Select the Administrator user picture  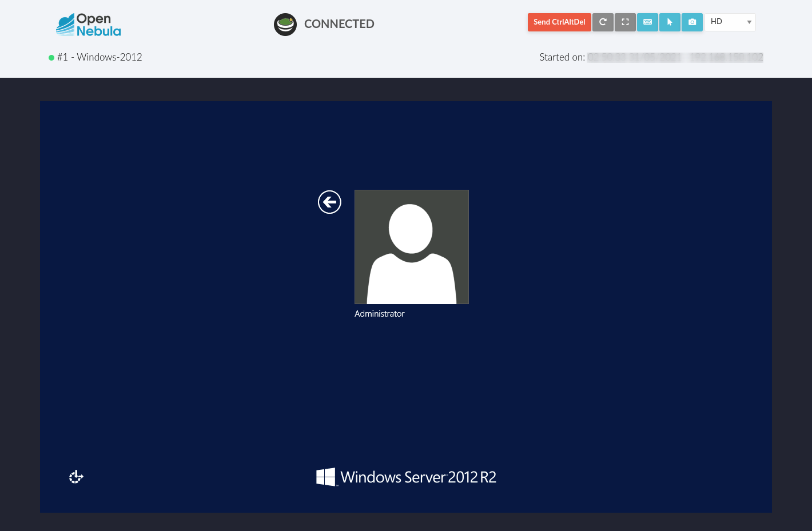tap(412, 247)
